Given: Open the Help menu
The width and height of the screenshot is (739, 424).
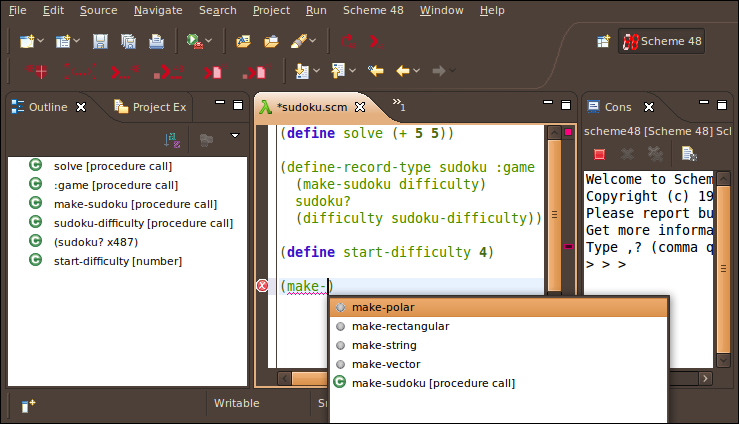Looking at the screenshot, I should [492, 10].
